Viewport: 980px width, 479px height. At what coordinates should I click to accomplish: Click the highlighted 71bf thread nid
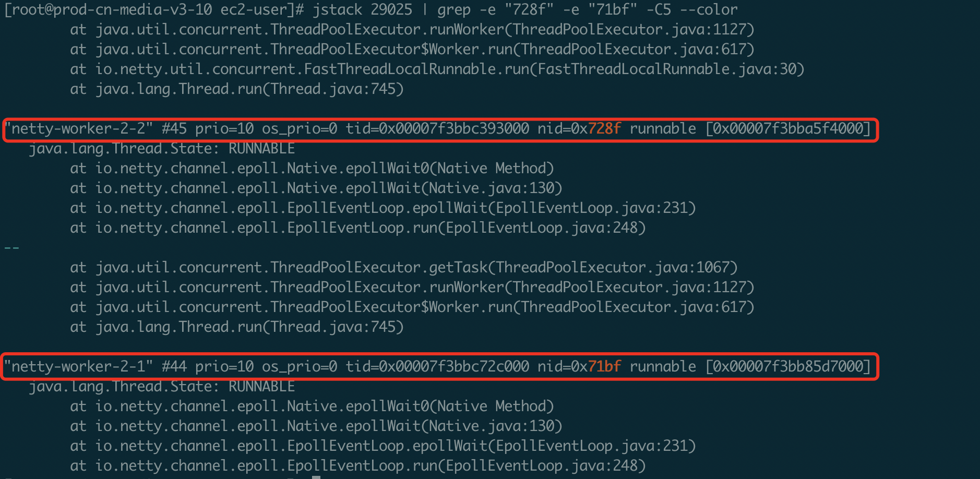[604, 367]
